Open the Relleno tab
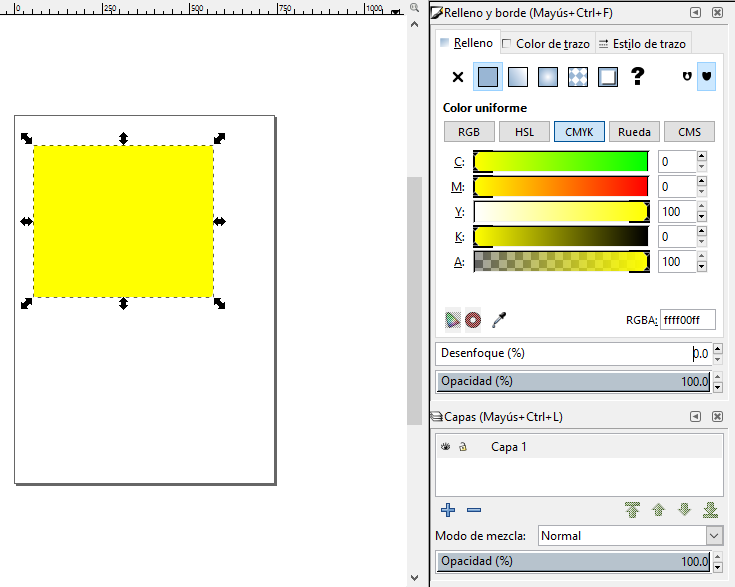Viewport: 735px width, 587px height. tap(467, 43)
